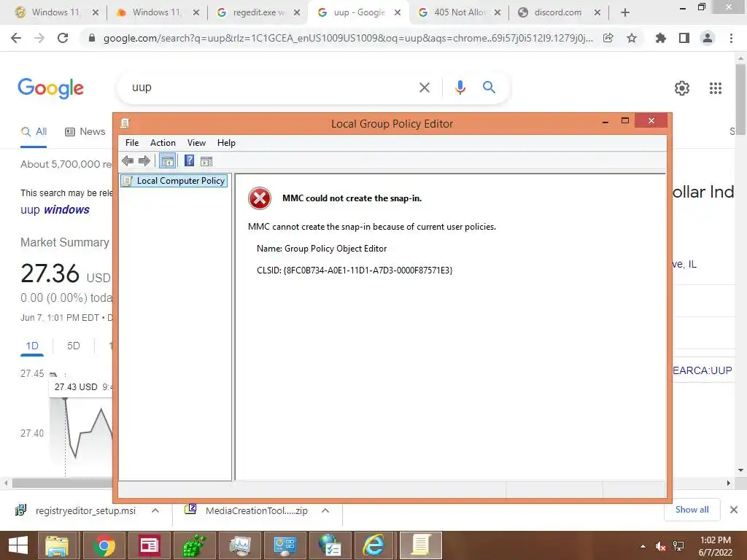Select Local Computer Policy tree node
The image size is (747, 560).
coord(174,181)
